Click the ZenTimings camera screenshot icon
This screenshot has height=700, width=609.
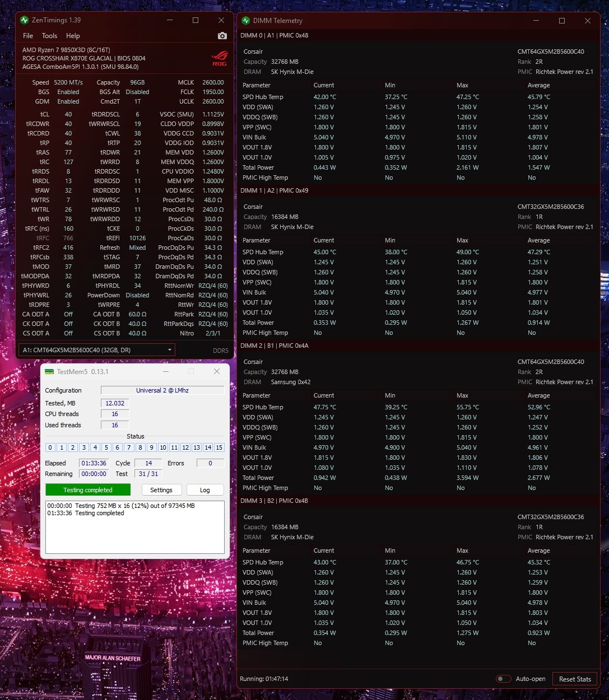click(222, 36)
